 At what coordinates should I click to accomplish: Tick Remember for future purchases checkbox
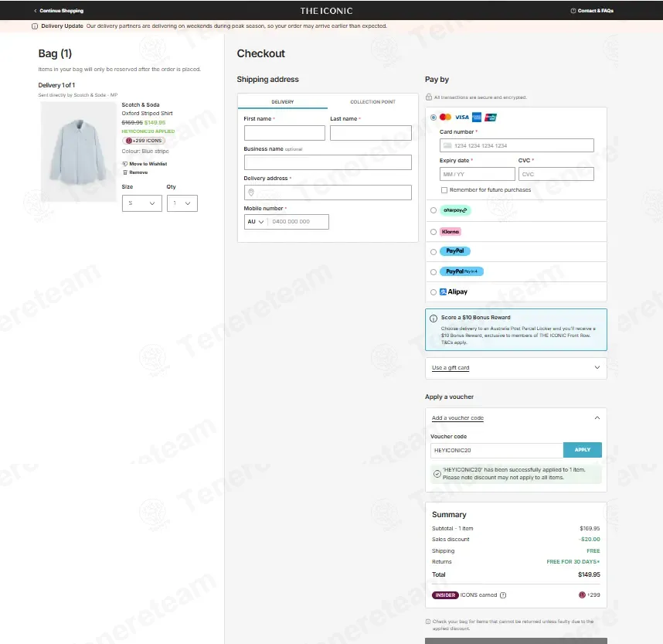pyautogui.click(x=444, y=190)
